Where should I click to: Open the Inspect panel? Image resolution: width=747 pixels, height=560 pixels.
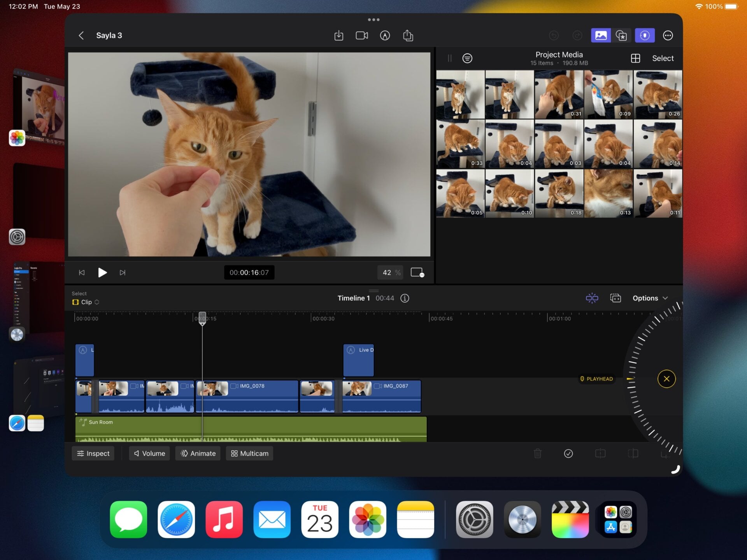[x=93, y=453]
